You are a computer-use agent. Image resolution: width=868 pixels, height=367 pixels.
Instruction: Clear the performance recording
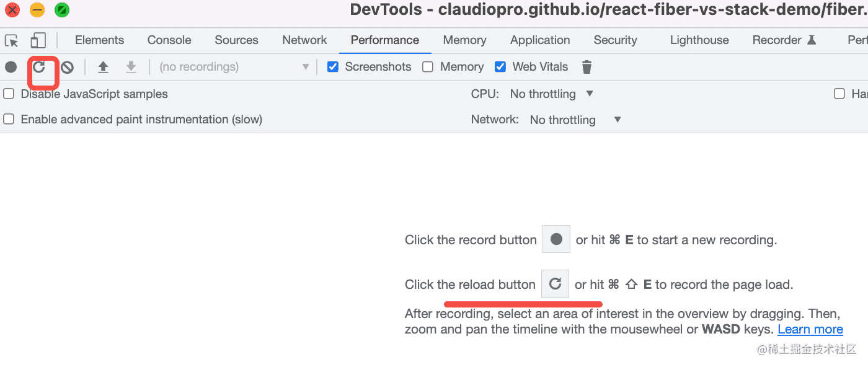pos(67,67)
